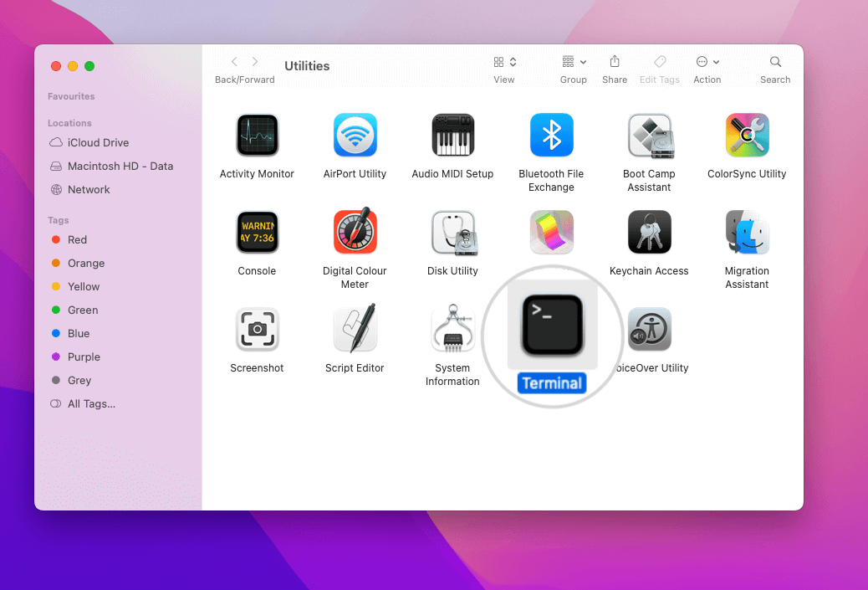Image resolution: width=868 pixels, height=590 pixels.
Task: Open Keychain Access
Action: tap(649, 232)
